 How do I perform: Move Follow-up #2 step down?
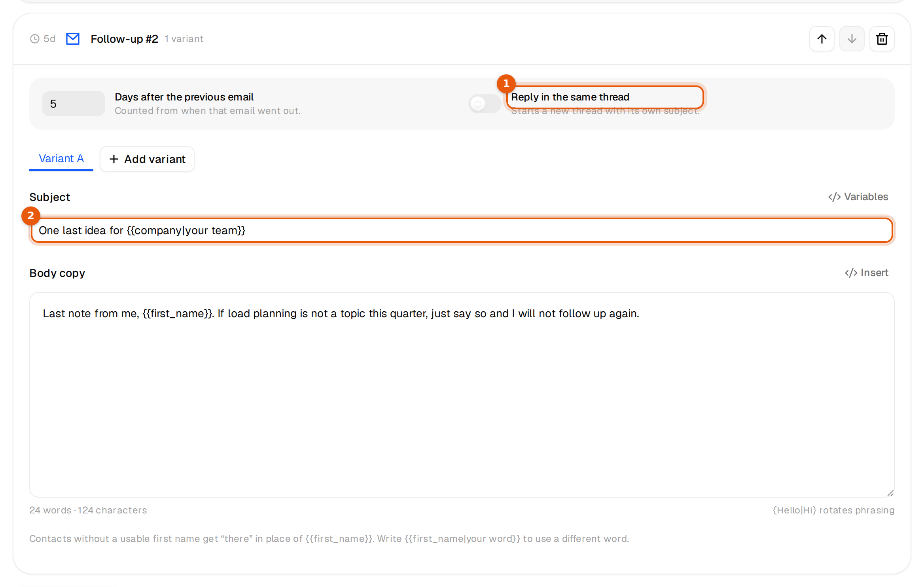pos(852,39)
